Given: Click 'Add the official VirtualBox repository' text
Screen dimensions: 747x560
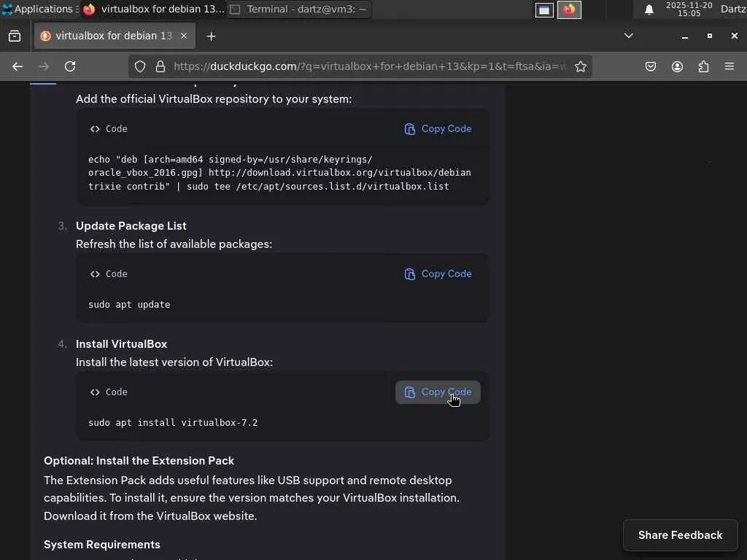Looking at the screenshot, I should coord(214,99).
